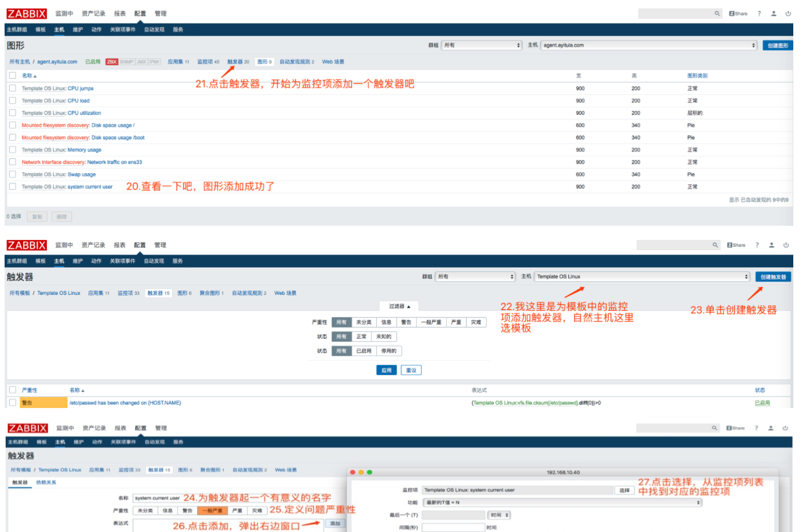This screenshot has width=803, height=532.
Task: Click the SNMP availability badge
Action: point(126,62)
